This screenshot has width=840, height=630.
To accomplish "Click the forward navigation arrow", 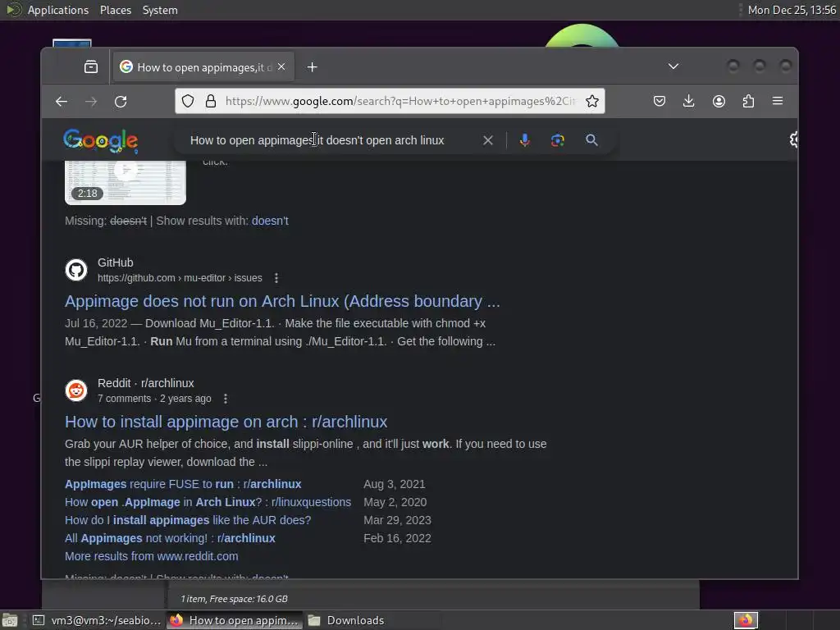I will (91, 101).
